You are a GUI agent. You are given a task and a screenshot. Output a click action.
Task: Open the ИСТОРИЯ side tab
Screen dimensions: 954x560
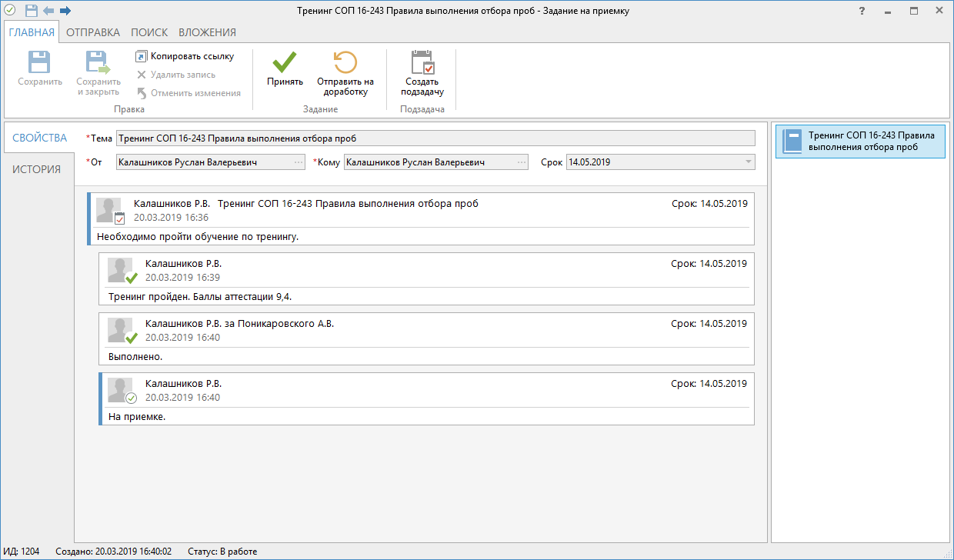click(x=36, y=169)
